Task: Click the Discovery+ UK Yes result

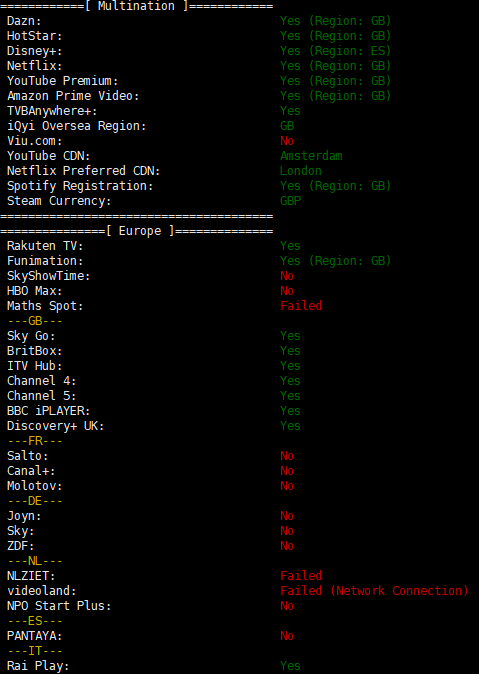Action: point(290,426)
